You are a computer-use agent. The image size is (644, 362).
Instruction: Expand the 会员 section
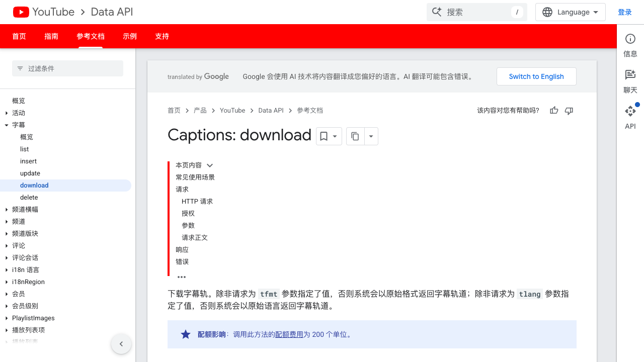[x=7, y=294]
